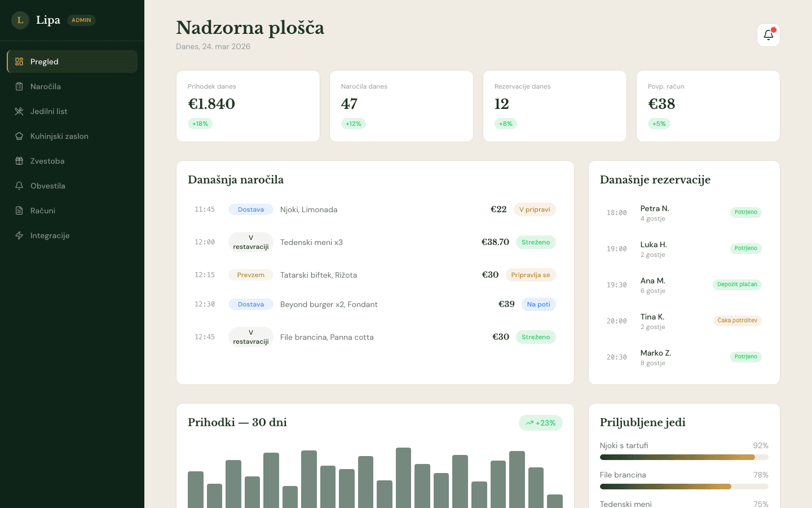Select the Obvestila sidebar label

tap(48, 186)
